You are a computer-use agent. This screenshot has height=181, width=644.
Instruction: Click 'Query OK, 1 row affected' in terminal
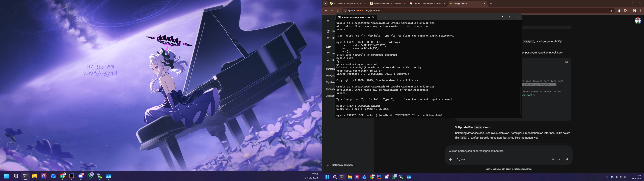(363, 109)
